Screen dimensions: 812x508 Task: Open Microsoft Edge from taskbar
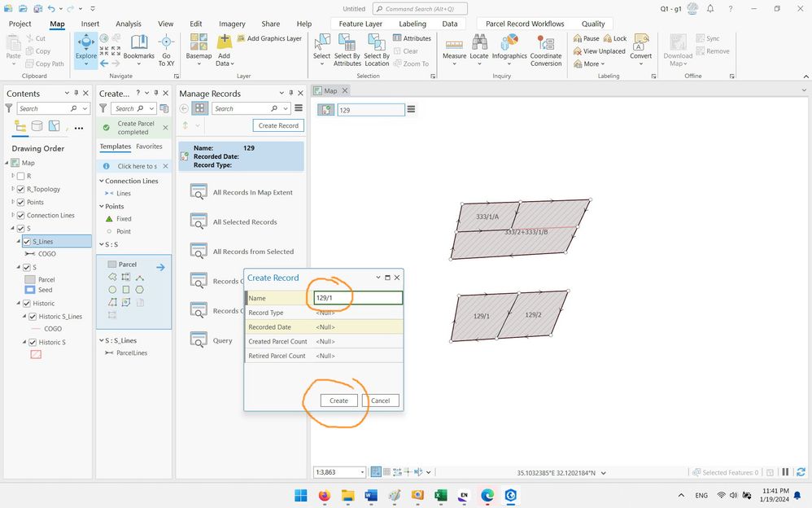[x=487, y=496]
